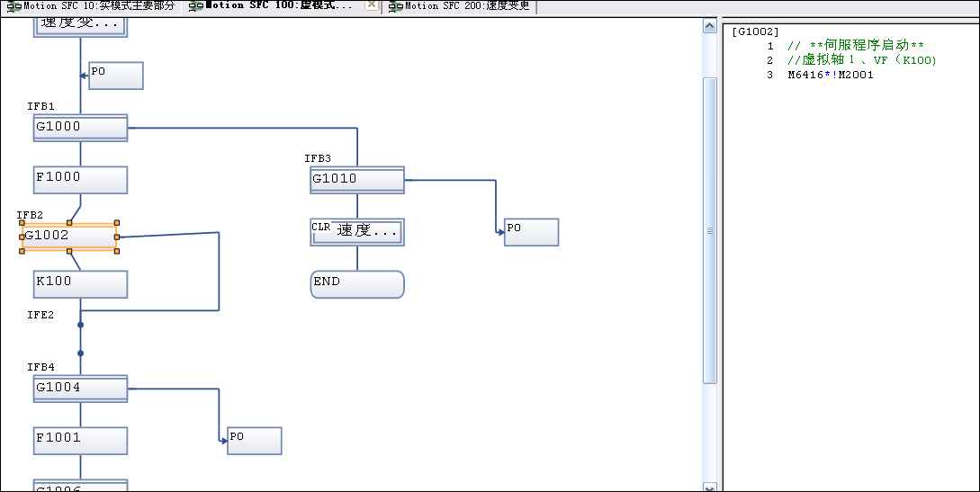This screenshot has width=980, height=492.
Task: Click code line M6416*!M2001 in the G1002 panel
Action: click(x=830, y=75)
